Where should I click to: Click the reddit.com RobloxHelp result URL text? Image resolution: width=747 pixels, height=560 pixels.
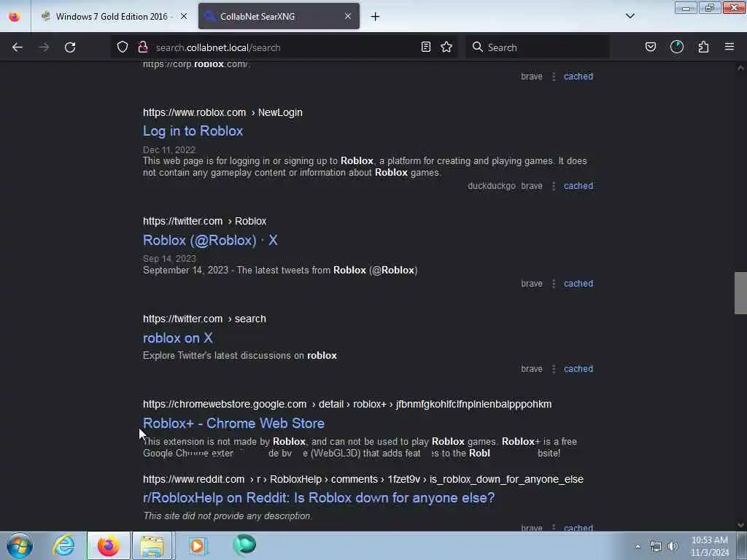click(x=363, y=479)
